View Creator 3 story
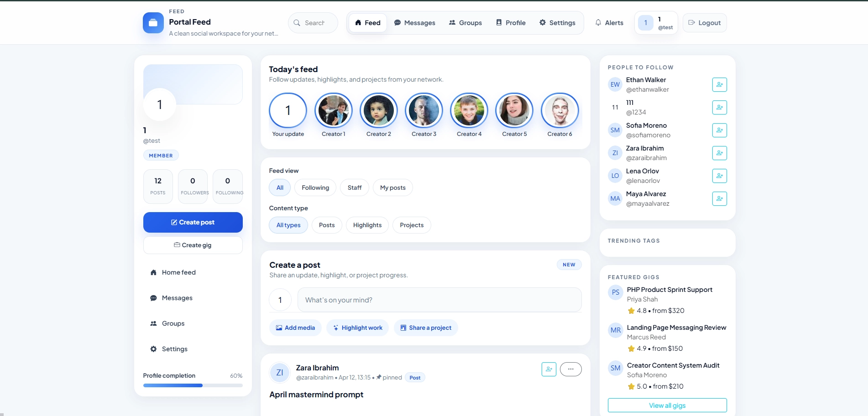 (424, 110)
